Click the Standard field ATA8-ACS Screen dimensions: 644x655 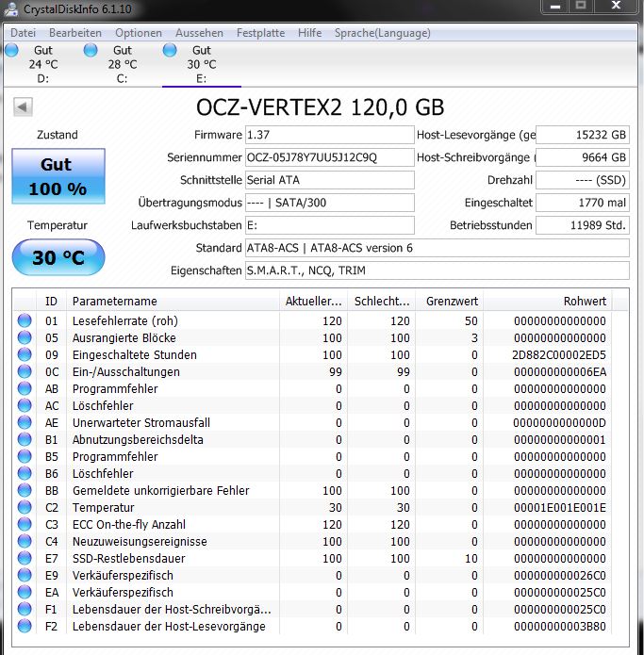point(438,248)
